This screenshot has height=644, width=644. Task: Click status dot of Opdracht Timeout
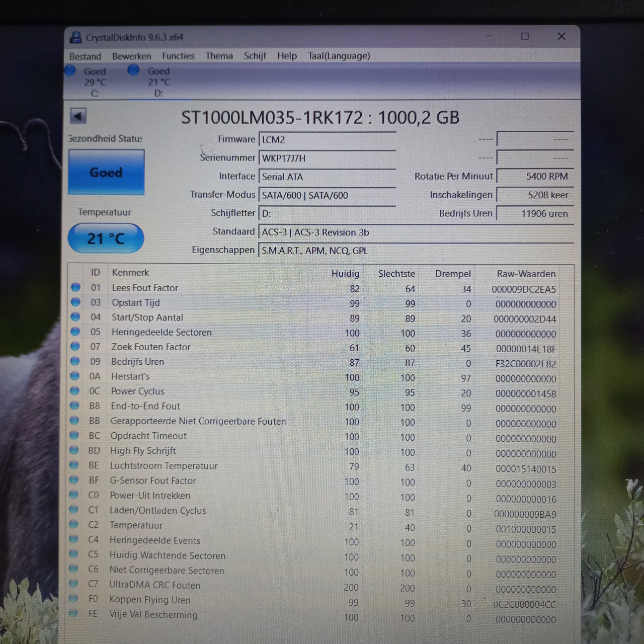[74, 435]
